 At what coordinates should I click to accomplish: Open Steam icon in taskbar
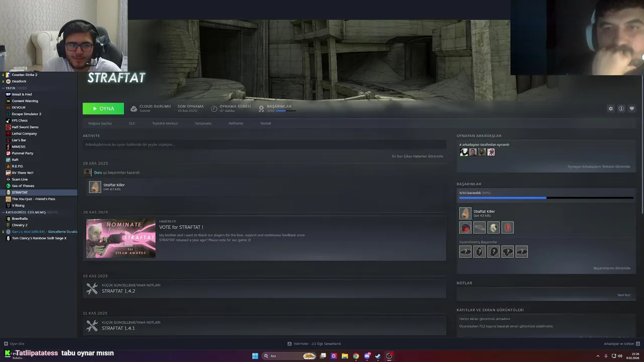(378, 356)
